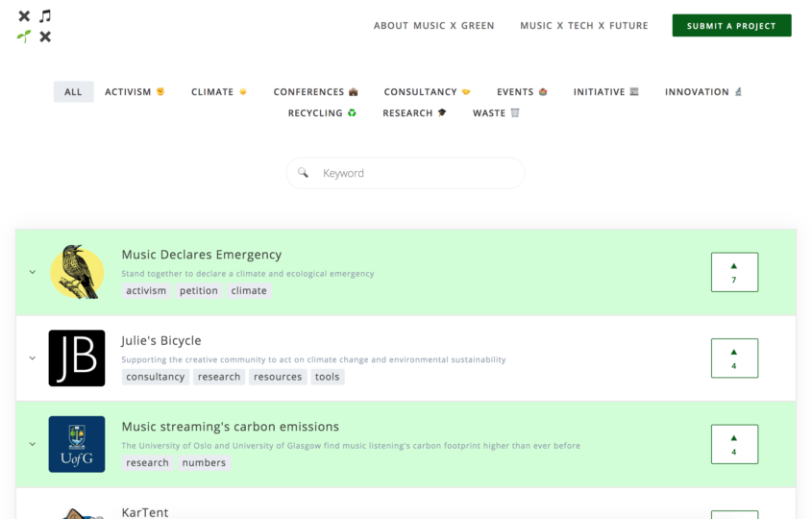The width and height of the screenshot is (812, 519).
Task: Filter by Consultancy category
Action: [x=427, y=91]
